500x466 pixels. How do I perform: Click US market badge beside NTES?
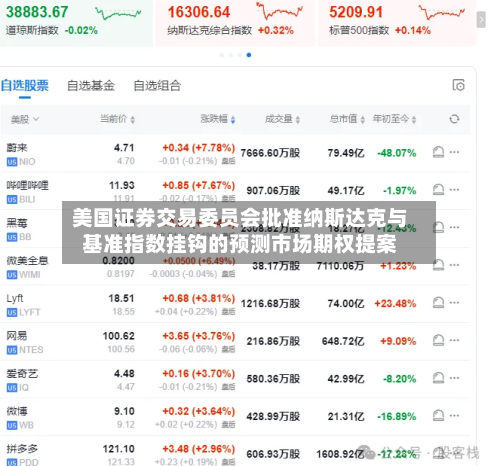pos(12,350)
